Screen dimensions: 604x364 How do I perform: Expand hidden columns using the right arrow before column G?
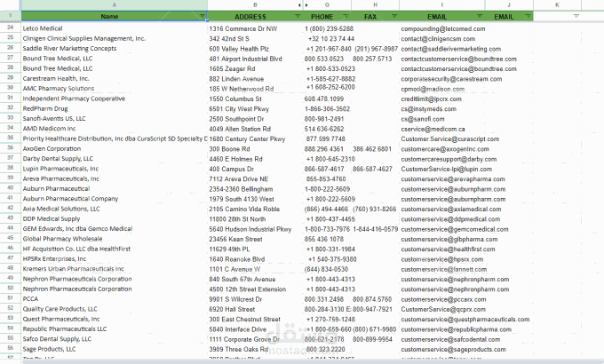point(306,5)
